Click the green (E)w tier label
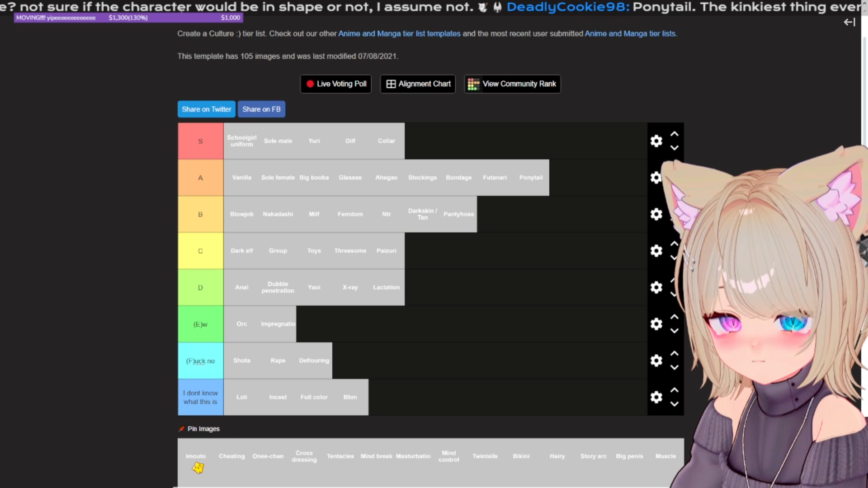This screenshot has width=868, height=488. pos(200,324)
